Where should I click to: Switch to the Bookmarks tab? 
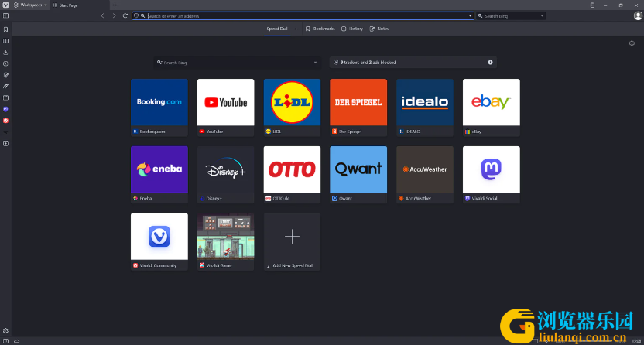[x=320, y=29]
